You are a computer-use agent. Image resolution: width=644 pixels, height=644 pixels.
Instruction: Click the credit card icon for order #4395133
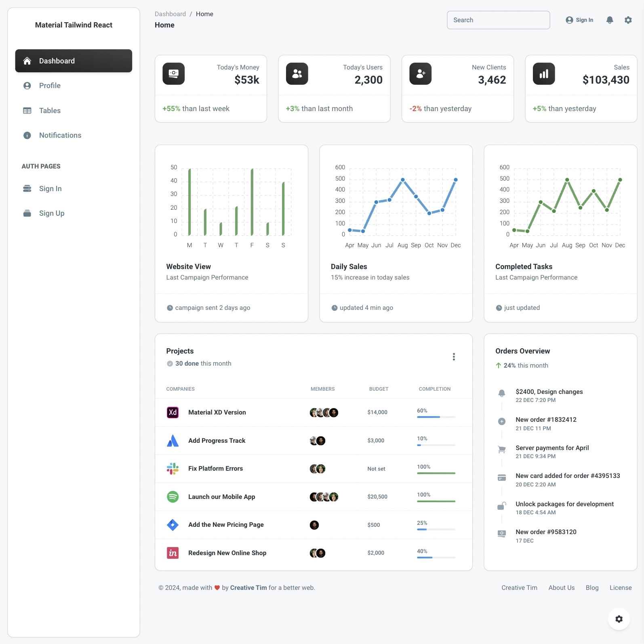point(502,478)
